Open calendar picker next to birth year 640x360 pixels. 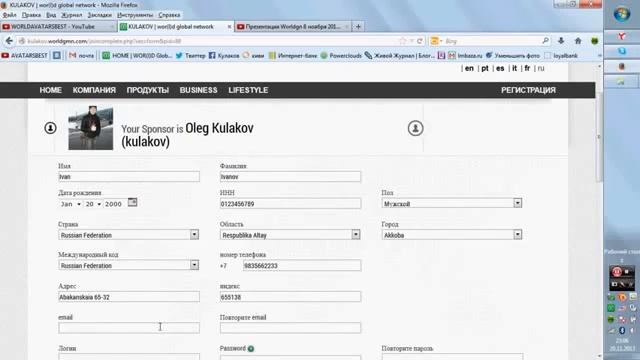(x=132, y=202)
